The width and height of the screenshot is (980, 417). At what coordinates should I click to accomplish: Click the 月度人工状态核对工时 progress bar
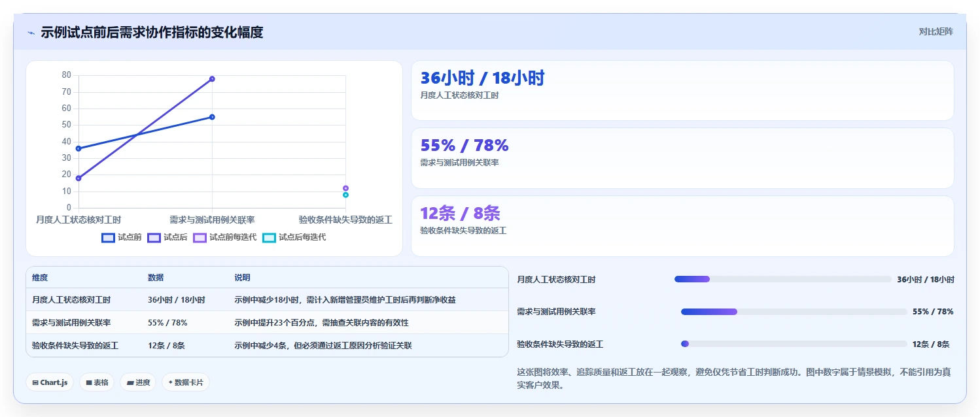coord(782,279)
